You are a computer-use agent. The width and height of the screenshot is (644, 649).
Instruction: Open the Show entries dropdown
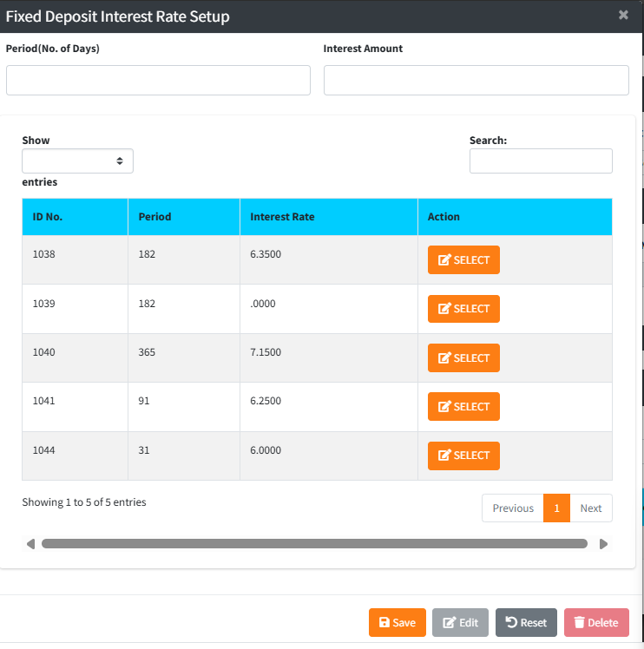pos(77,161)
